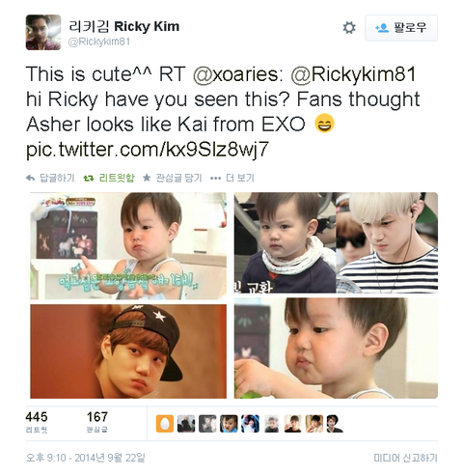Image resolution: width=463 pixels, height=476 pixels.
Task: Open top-right baby and blond man photo
Action: pyautogui.click(x=336, y=242)
